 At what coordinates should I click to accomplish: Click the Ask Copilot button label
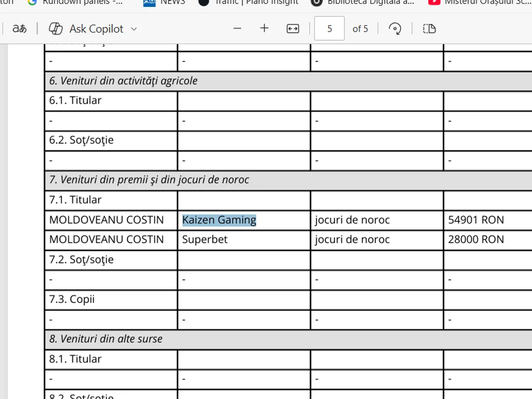click(x=96, y=29)
